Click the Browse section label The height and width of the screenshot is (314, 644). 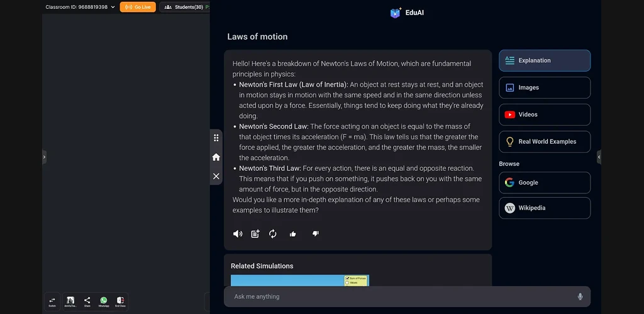pyautogui.click(x=509, y=164)
